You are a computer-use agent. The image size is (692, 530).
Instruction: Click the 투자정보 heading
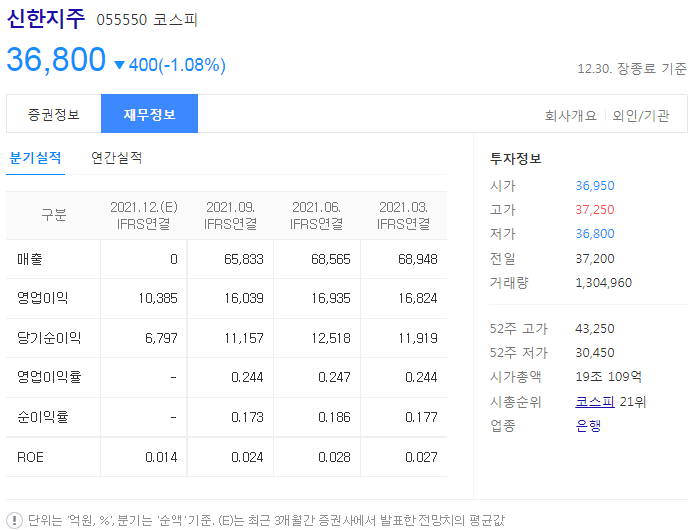[x=515, y=158]
